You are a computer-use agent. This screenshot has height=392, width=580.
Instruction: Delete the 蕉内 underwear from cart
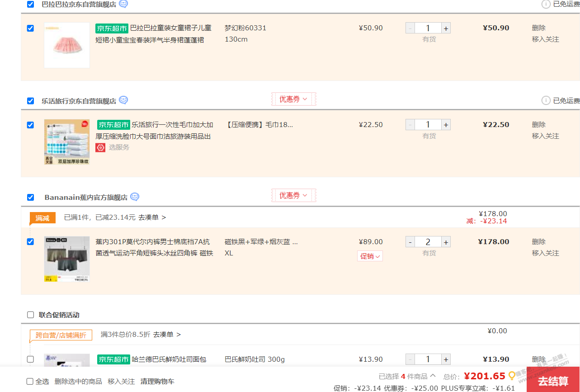tap(539, 242)
